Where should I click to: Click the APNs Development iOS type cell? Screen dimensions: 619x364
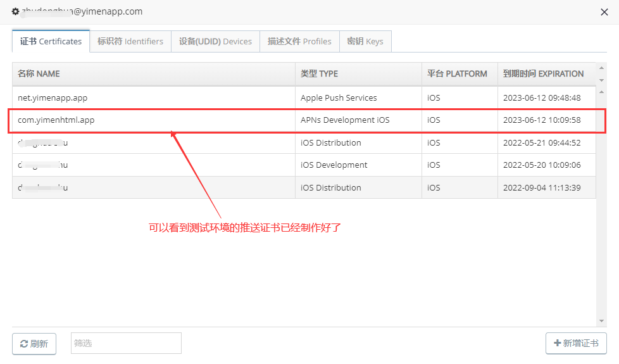[x=358, y=120]
